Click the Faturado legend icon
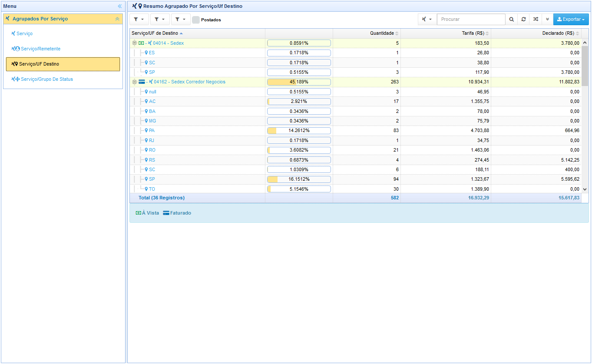592x364 pixels. pos(166,213)
